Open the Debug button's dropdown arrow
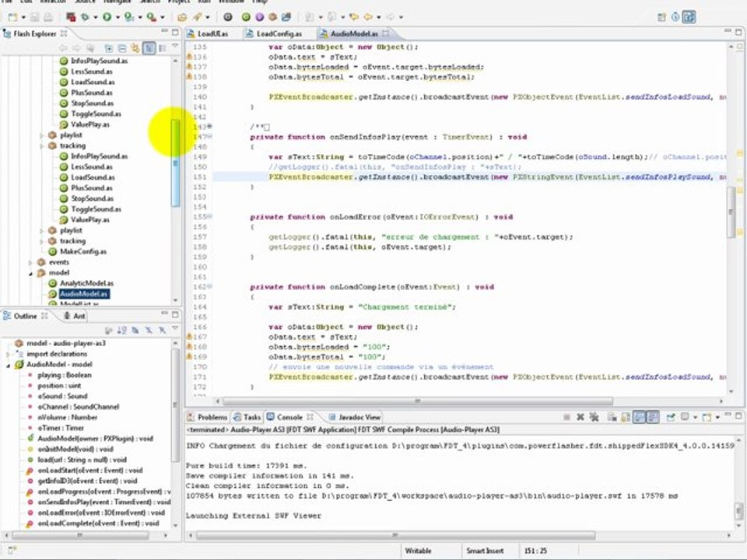This screenshot has height=560, width=747. pos(95,17)
